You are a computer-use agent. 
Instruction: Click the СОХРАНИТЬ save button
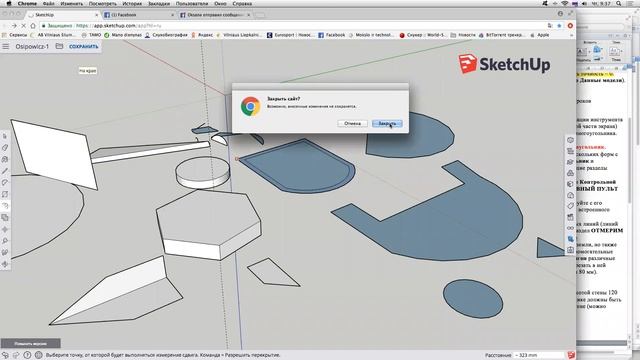pyautogui.click(x=84, y=47)
